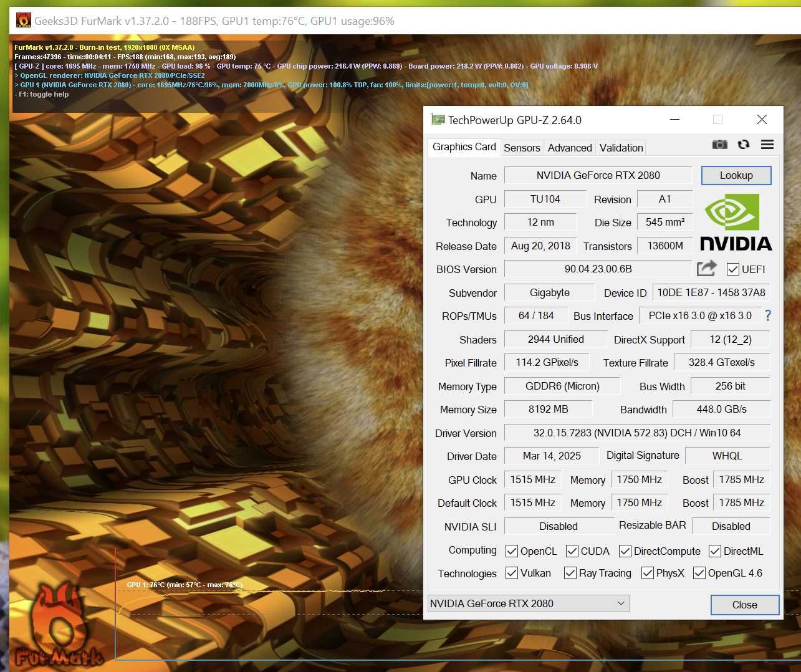The height and width of the screenshot is (672, 801).
Task: Click the GPU field value TU104
Action: tap(545, 199)
